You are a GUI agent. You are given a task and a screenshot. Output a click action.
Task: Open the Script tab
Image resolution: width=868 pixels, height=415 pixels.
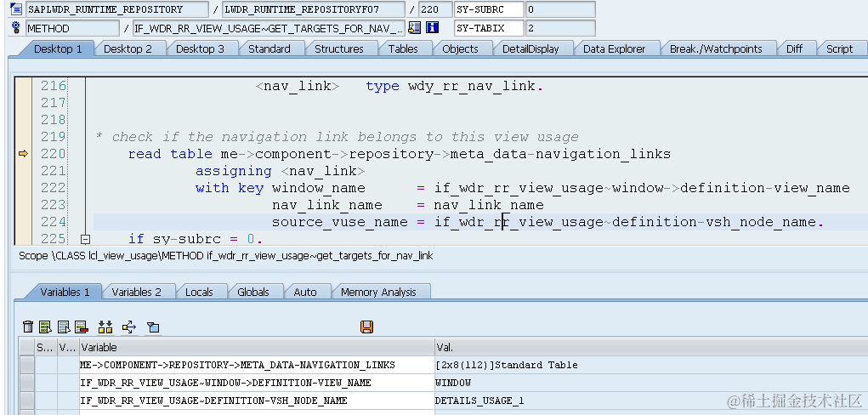(x=839, y=48)
